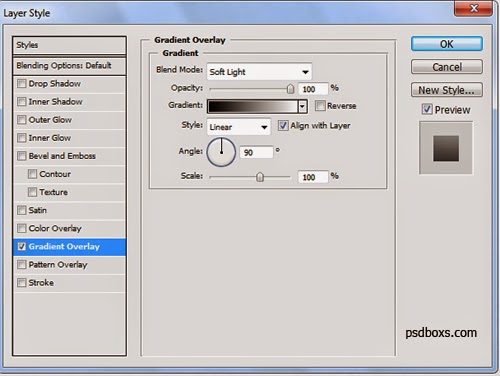Open the Inner Glow settings row

click(69, 137)
